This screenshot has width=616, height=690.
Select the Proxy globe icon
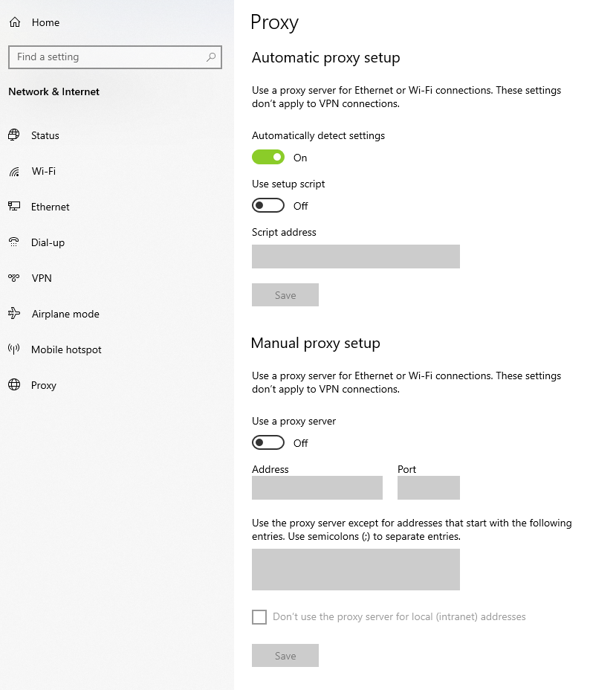coord(15,384)
